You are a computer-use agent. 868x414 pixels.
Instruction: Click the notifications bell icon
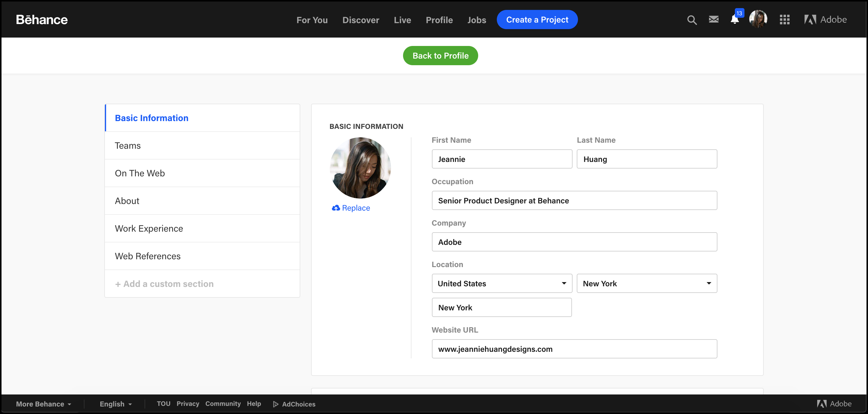coord(734,19)
